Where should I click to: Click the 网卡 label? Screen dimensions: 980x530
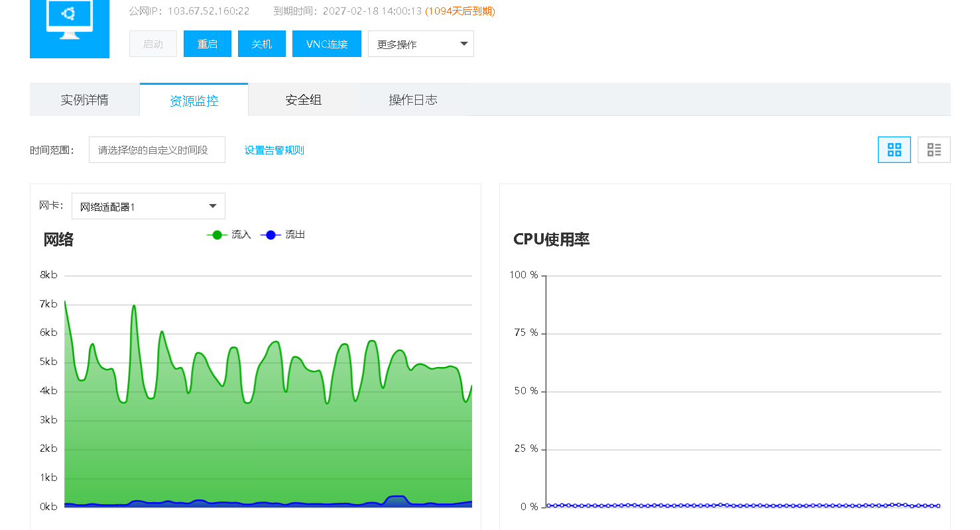click(51, 206)
